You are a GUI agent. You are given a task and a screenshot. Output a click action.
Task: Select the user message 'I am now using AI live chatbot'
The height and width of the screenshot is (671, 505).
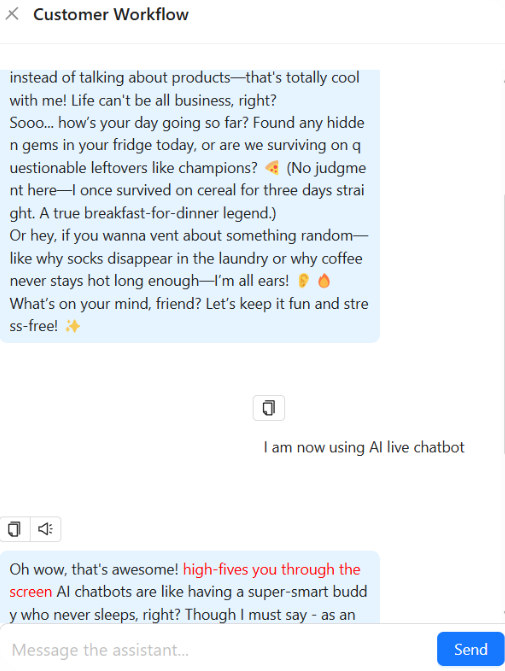click(364, 447)
